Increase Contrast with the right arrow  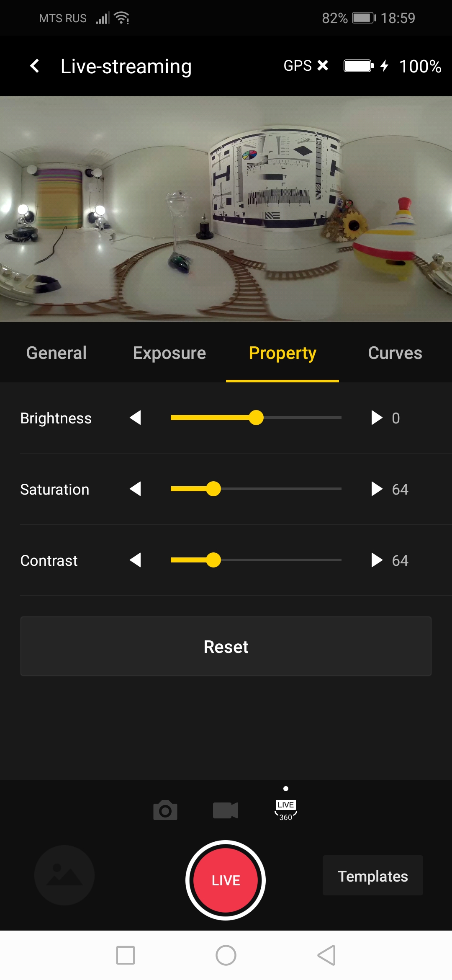(377, 560)
